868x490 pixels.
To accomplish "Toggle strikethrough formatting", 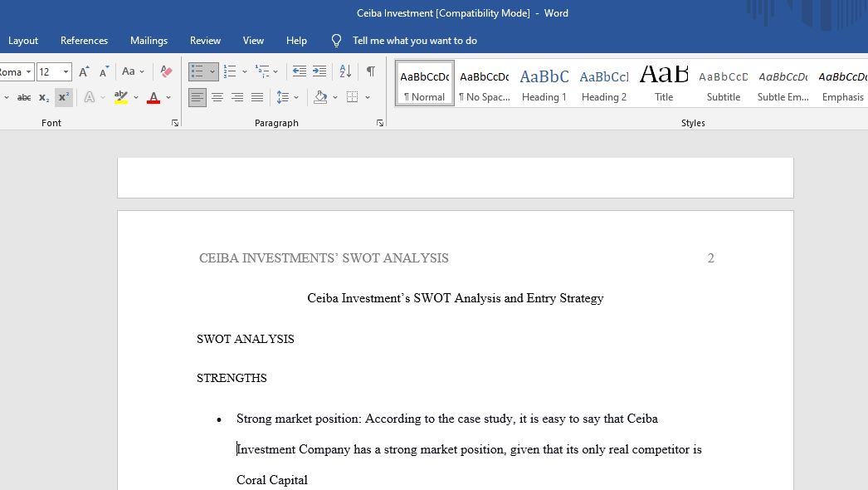I will pyautogui.click(x=24, y=97).
